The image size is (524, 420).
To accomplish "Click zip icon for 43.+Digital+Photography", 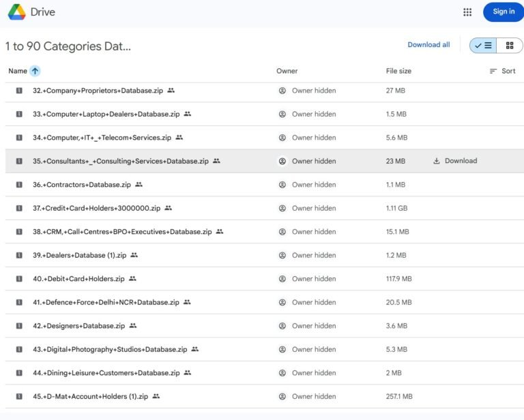I will coord(19,350).
